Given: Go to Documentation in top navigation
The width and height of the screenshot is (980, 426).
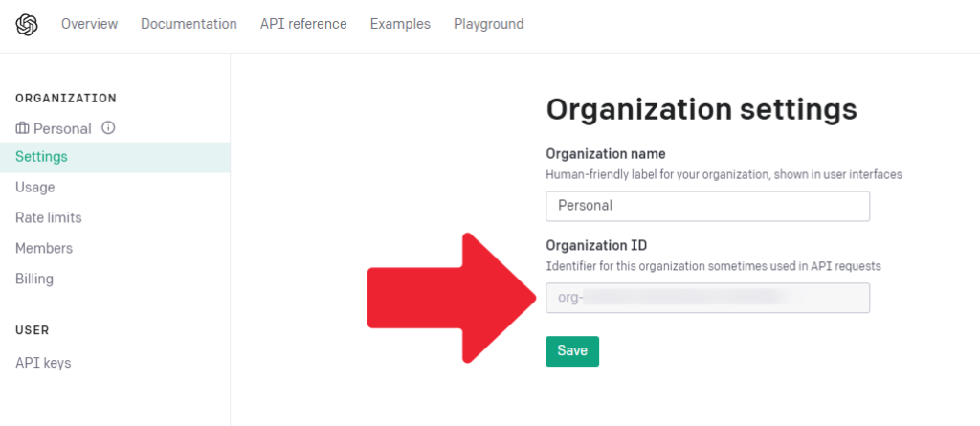Looking at the screenshot, I should [x=189, y=24].
